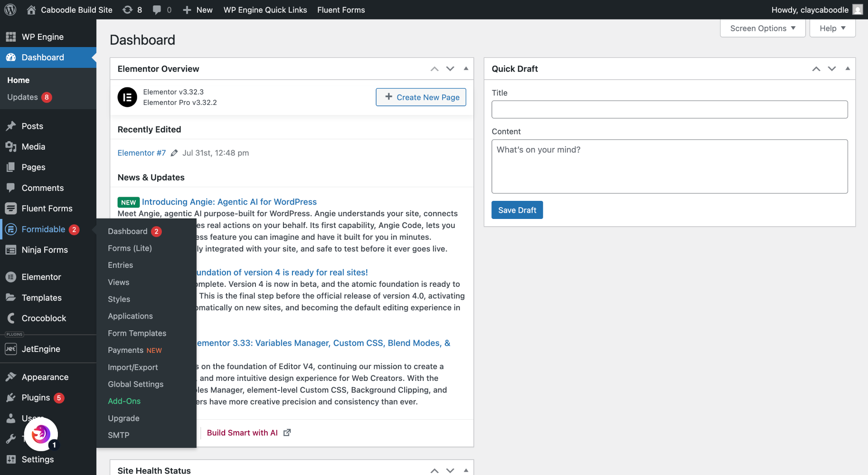Open SMTP in Formidable submenu
The height and width of the screenshot is (475, 868).
click(x=146, y=435)
